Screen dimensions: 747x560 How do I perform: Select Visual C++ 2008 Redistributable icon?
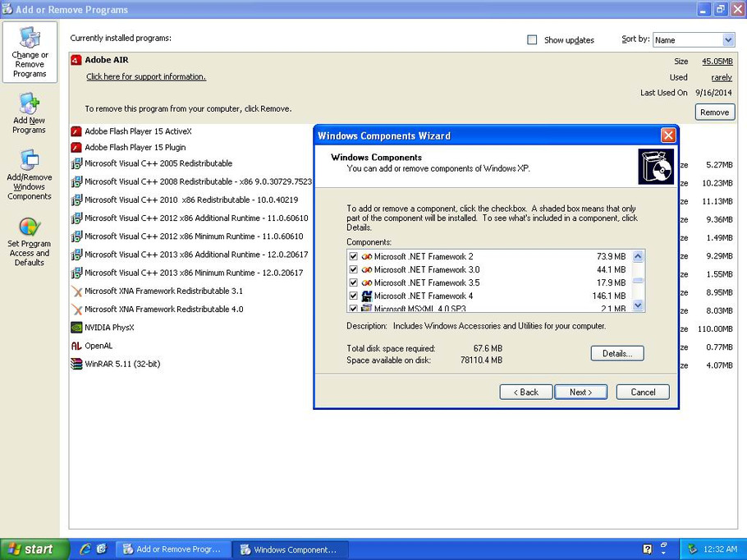(x=76, y=181)
